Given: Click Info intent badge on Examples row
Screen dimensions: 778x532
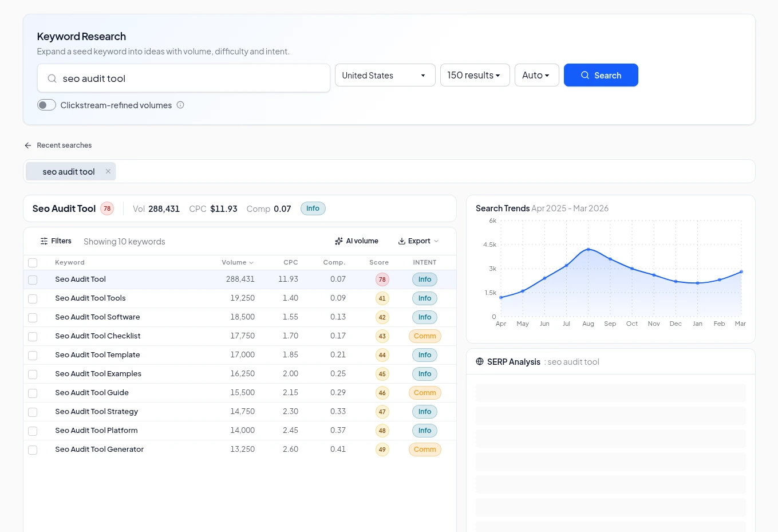Looking at the screenshot, I should coord(425,374).
